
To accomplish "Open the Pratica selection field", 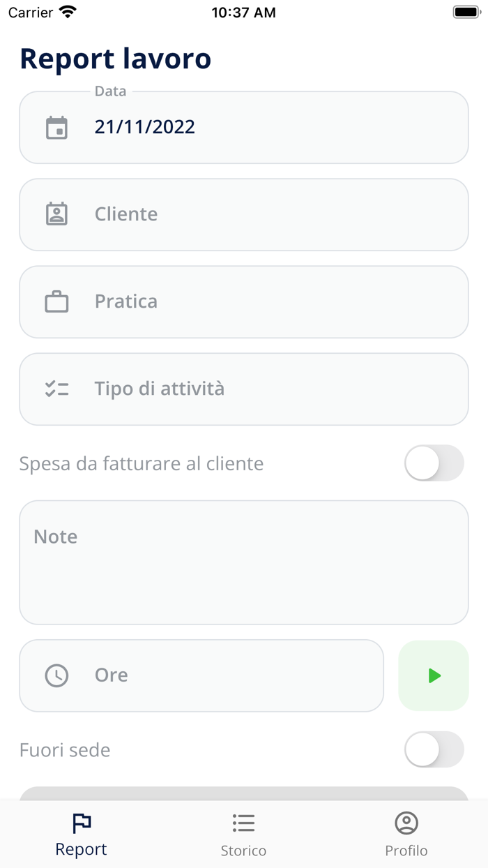I will click(x=244, y=301).
